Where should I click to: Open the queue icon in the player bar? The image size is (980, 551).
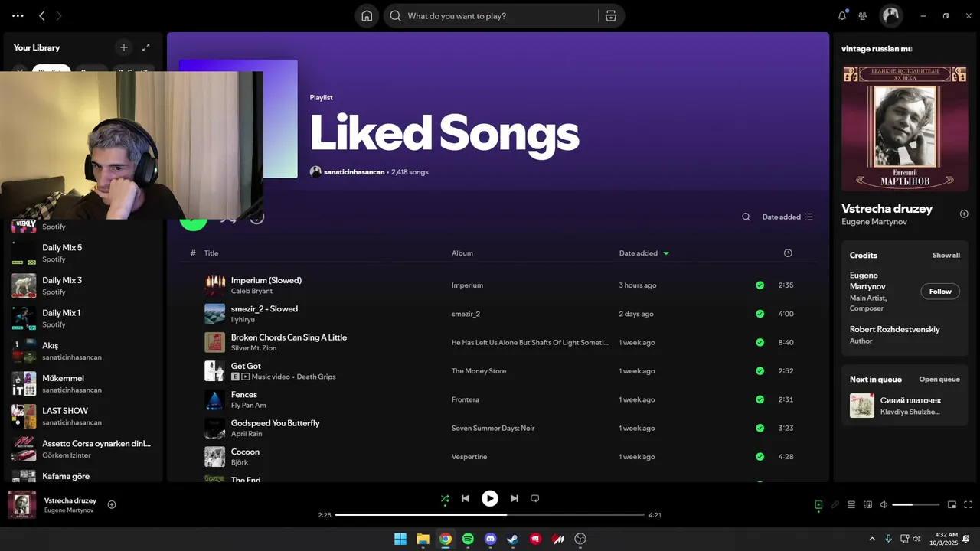[x=851, y=505]
